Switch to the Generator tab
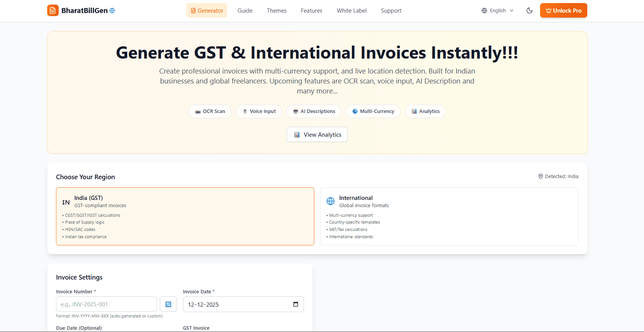Viewport: 644px width, 332px height. point(207,11)
